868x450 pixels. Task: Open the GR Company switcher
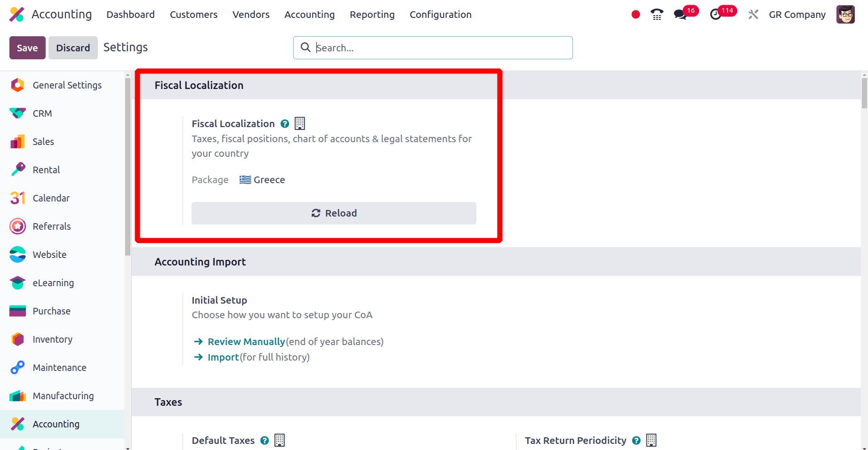[x=797, y=15]
